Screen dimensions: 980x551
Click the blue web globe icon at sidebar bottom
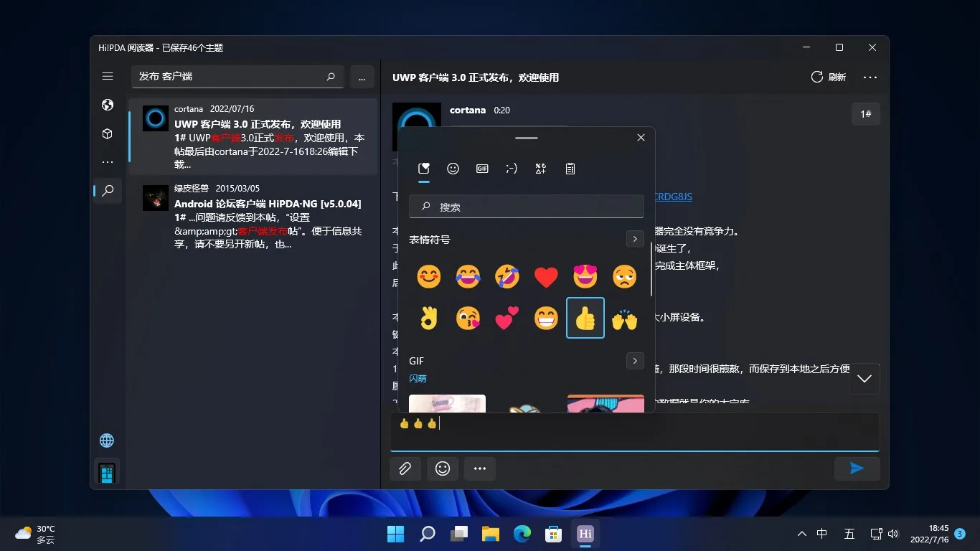pyautogui.click(x=107, y=441)
